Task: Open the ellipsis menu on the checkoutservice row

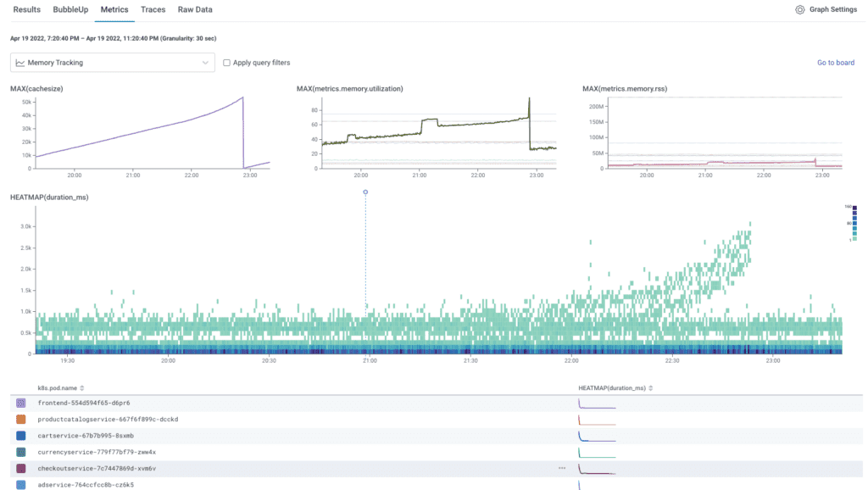Action: click(561, 468)
